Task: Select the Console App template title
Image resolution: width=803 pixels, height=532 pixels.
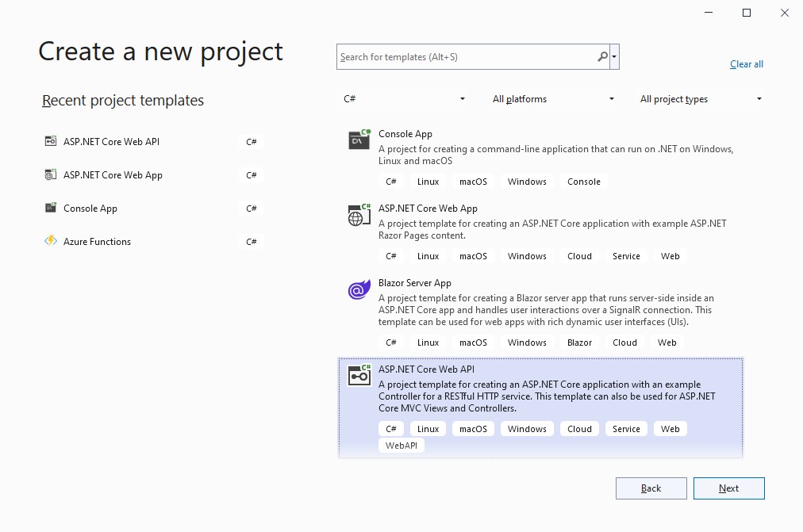Action: [x=405, y=134]
